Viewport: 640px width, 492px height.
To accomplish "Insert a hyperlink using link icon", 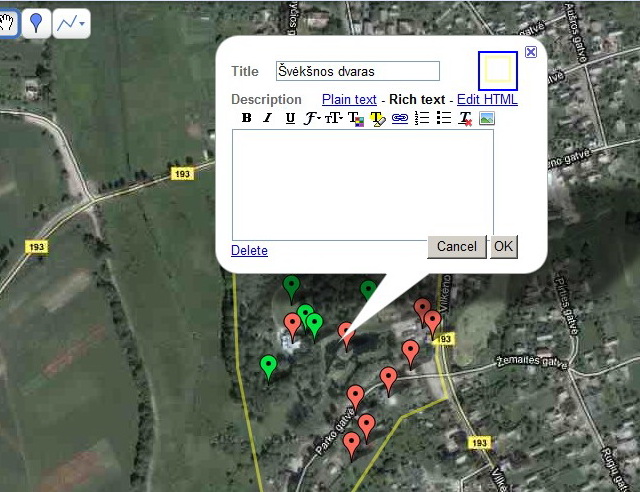I will (399, 118).
